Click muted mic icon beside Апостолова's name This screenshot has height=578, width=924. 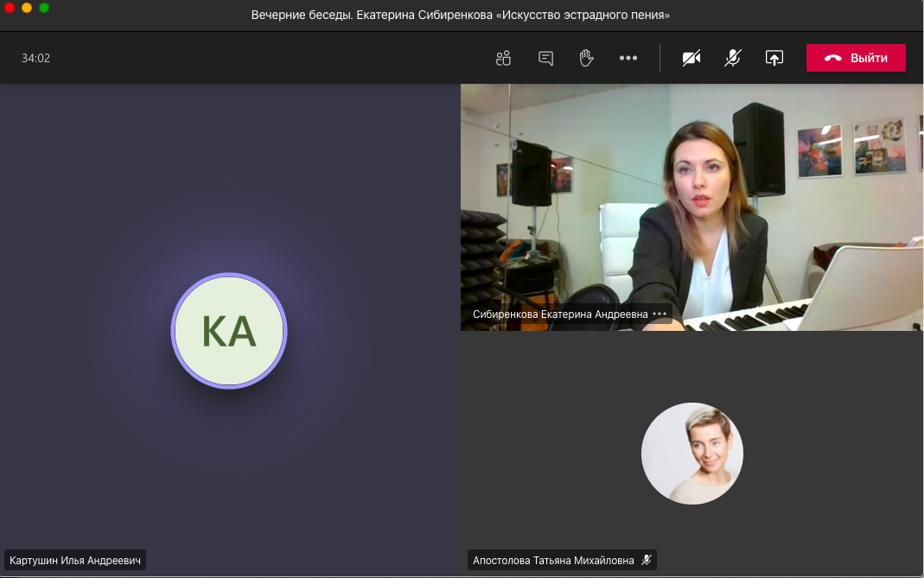click(x=646, y=560)
